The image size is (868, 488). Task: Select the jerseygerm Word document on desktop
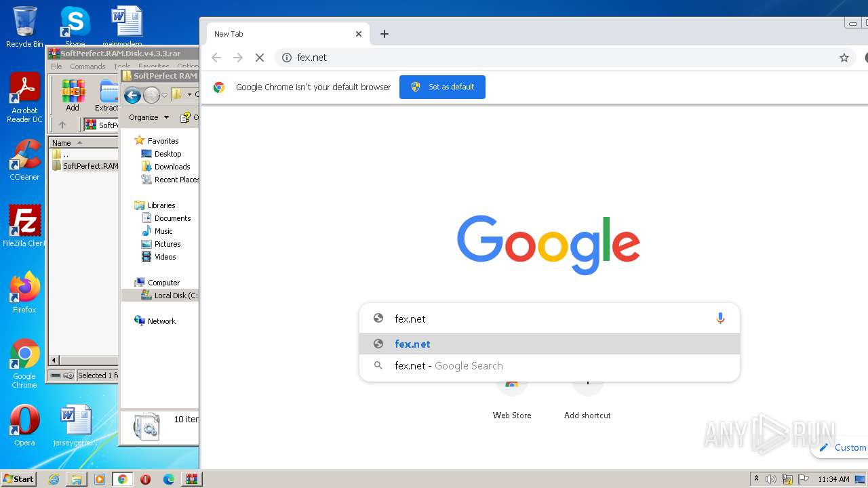pos(75,426)
